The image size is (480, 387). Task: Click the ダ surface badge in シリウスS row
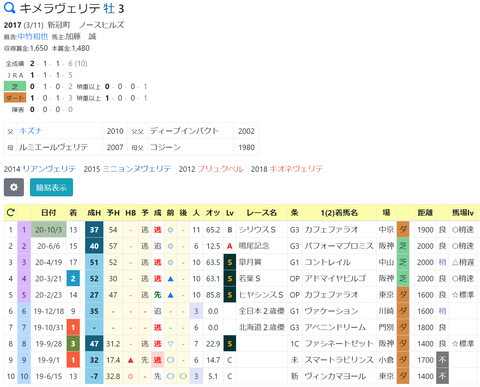coord(403,230)
